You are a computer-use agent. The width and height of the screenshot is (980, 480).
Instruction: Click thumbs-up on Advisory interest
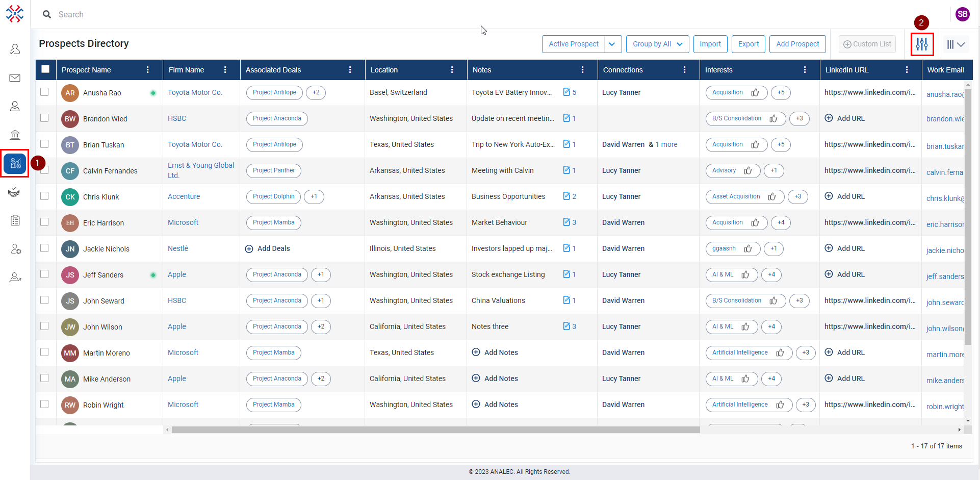pos(748,171)
